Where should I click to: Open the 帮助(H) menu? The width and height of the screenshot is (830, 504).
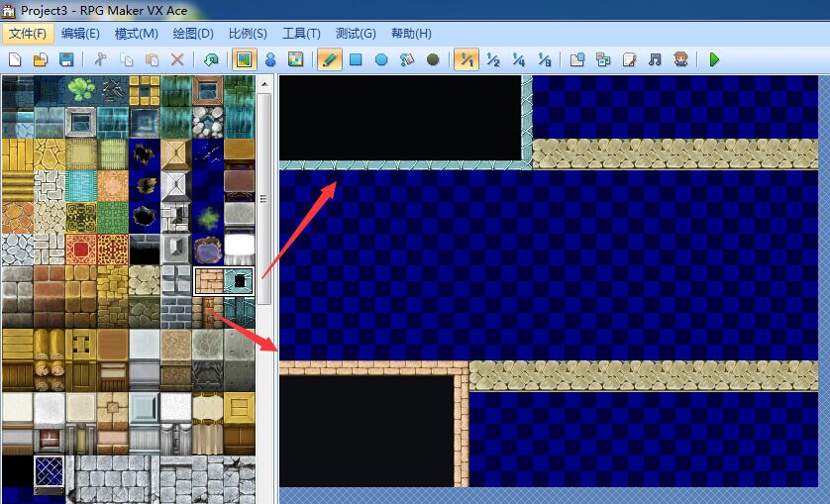pyautogui.click(x=411, y=34)
